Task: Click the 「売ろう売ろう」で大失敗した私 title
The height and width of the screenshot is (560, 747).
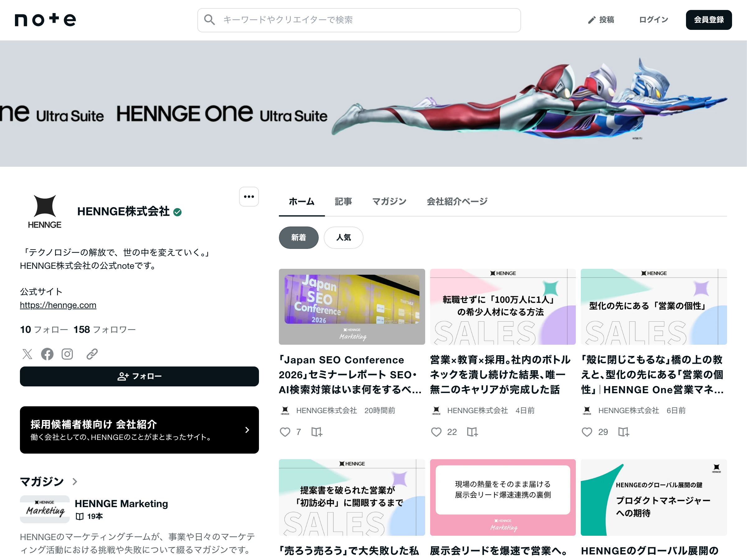Action: pyautogui.click(x=349, y=551)
